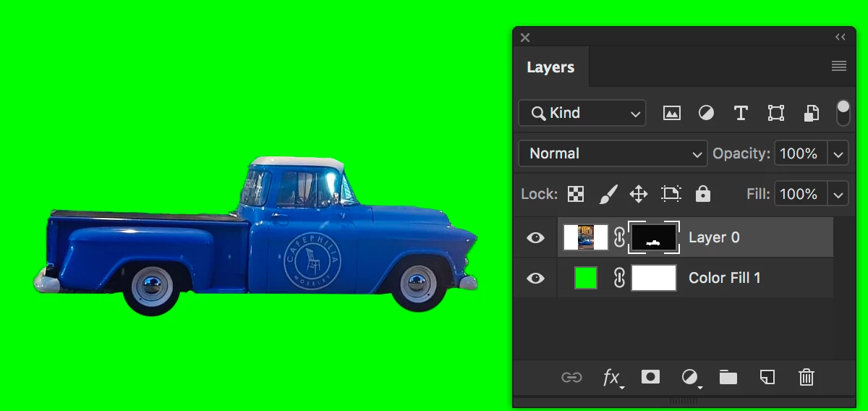Hide Layer 0 with the eye icon

535,237
